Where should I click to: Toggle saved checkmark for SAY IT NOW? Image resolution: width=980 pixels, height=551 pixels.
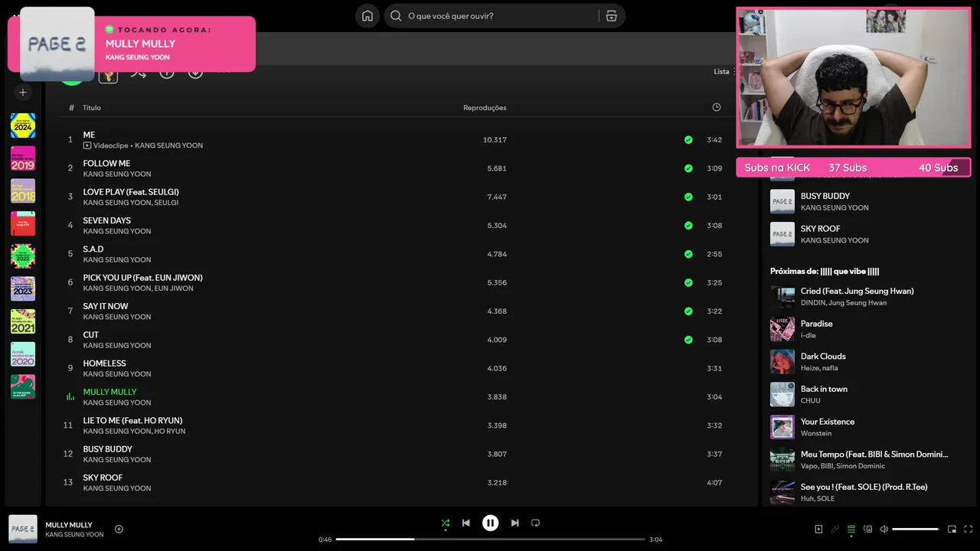(688, 311)
